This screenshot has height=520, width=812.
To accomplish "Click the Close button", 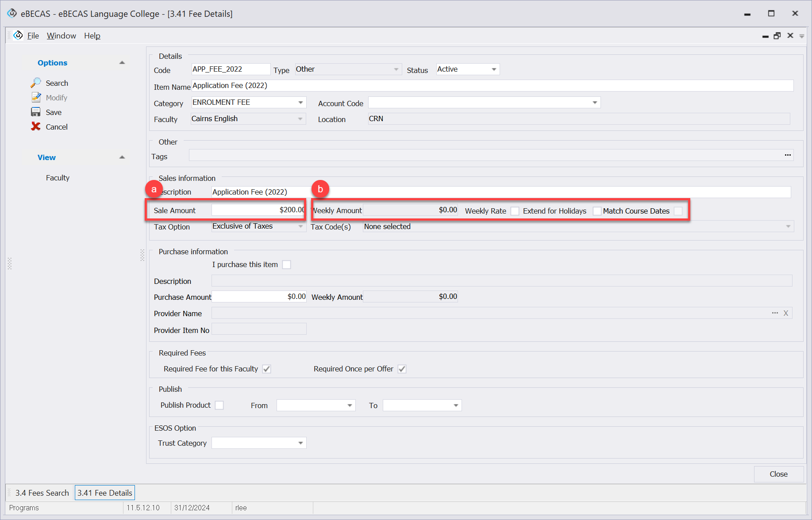I will (778, 474).
